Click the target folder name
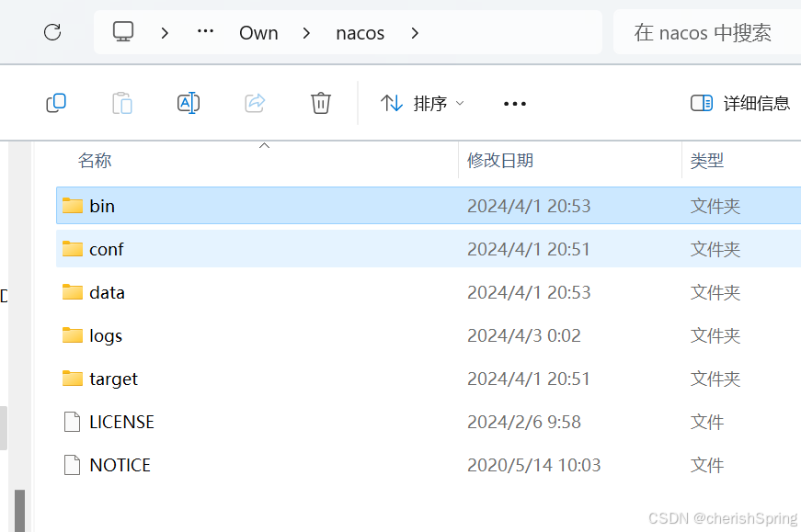This screenshot has width=801, height=532. (113, 379)
